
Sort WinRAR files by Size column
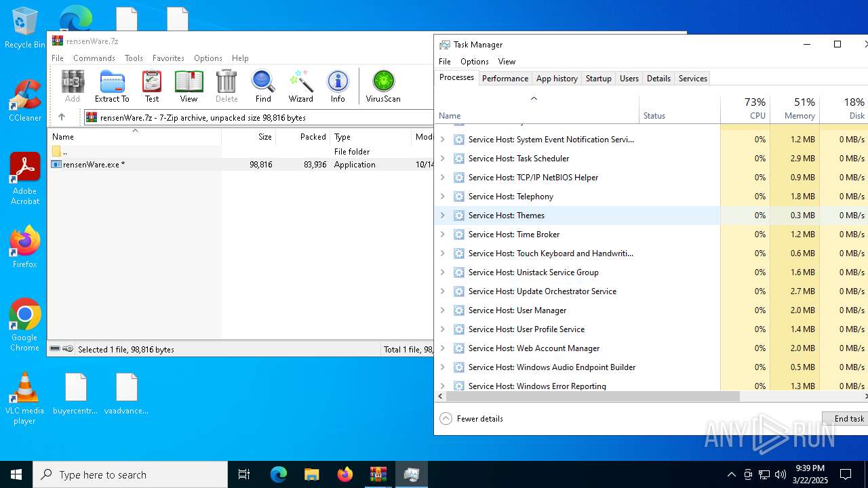click(x=249, y=136)
